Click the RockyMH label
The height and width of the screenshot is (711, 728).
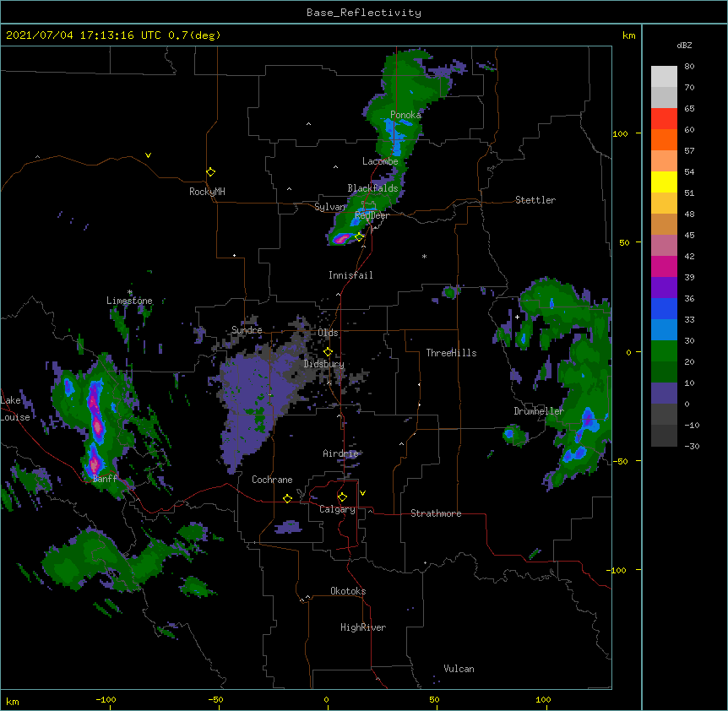coord(207,191)
